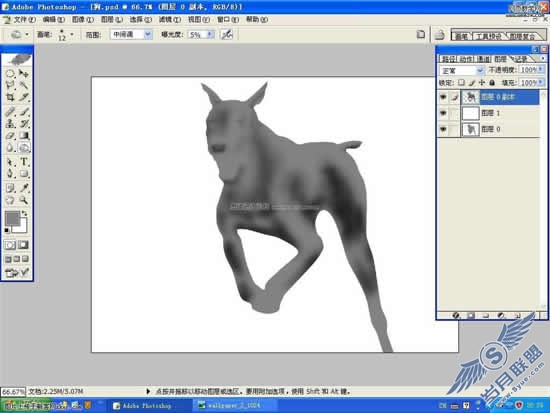The image size is (550, 413).
Task: Open the Layers panel flyout menu arrow
Action: coord(543,58)
